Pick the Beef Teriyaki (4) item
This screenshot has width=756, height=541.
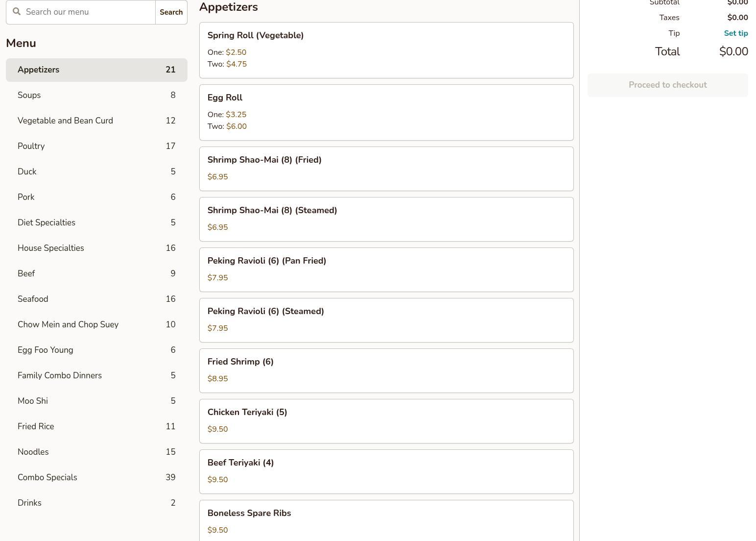[x=386, y=471]
